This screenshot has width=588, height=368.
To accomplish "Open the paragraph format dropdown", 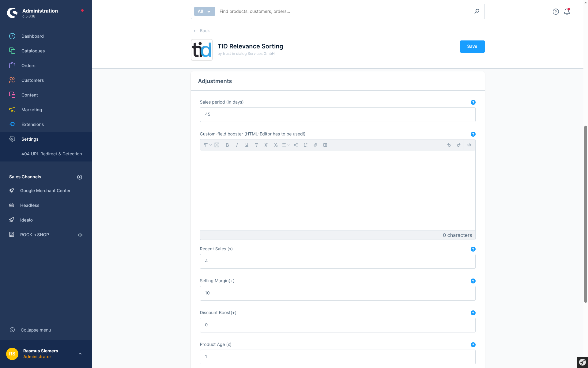I will [207, 145].
